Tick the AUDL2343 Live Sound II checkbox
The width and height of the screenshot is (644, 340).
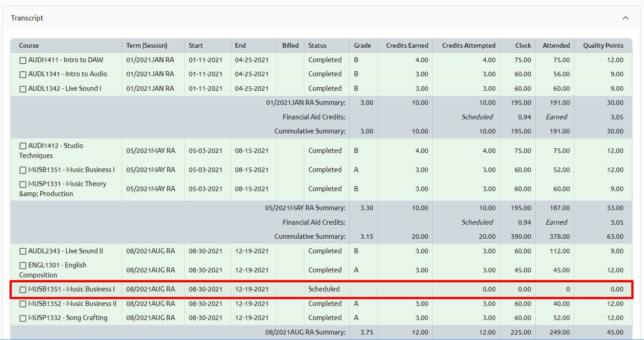point(23,251)
